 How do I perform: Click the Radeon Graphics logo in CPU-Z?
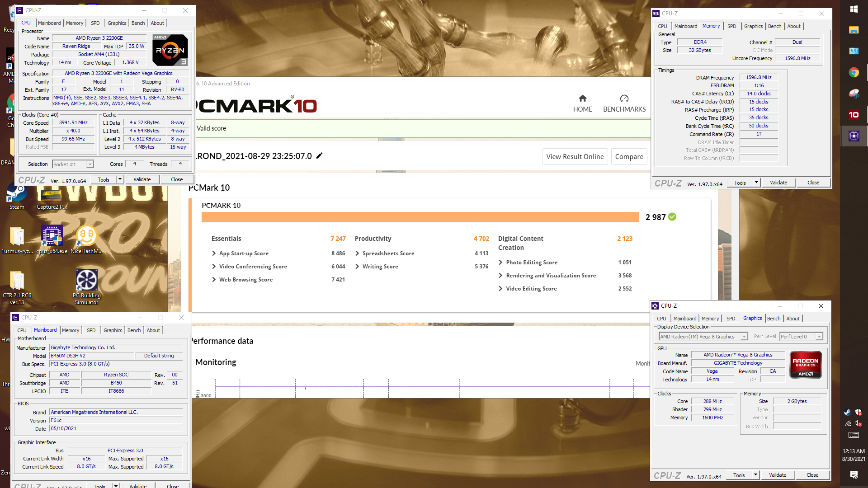(x=806, y=365)
